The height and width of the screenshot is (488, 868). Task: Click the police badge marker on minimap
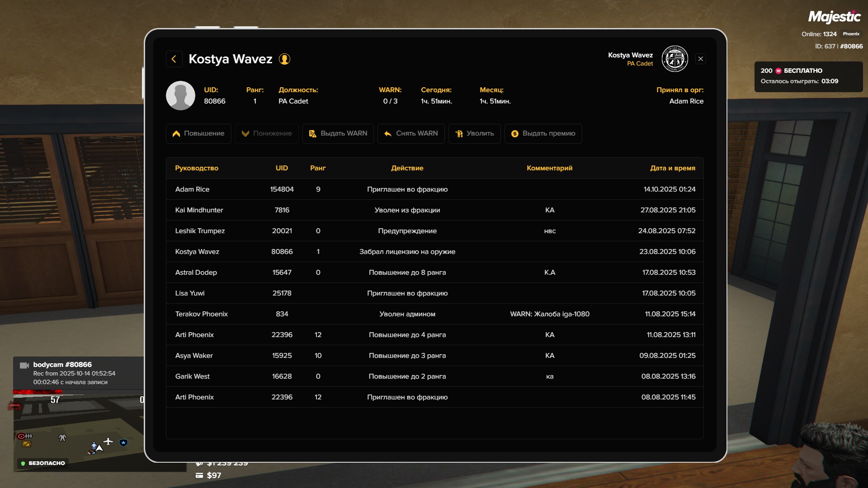(x=123, y=443)
